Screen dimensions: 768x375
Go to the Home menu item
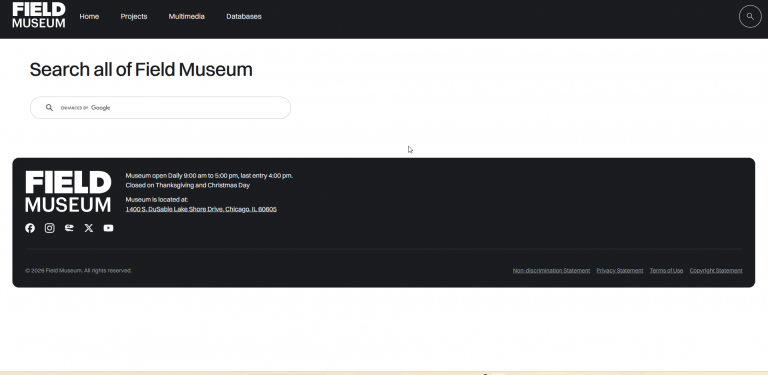point(89,16)
